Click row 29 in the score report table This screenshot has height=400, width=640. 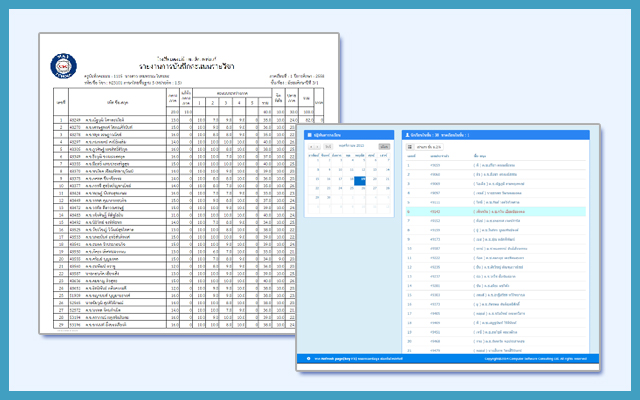click(x=175, y=324)
